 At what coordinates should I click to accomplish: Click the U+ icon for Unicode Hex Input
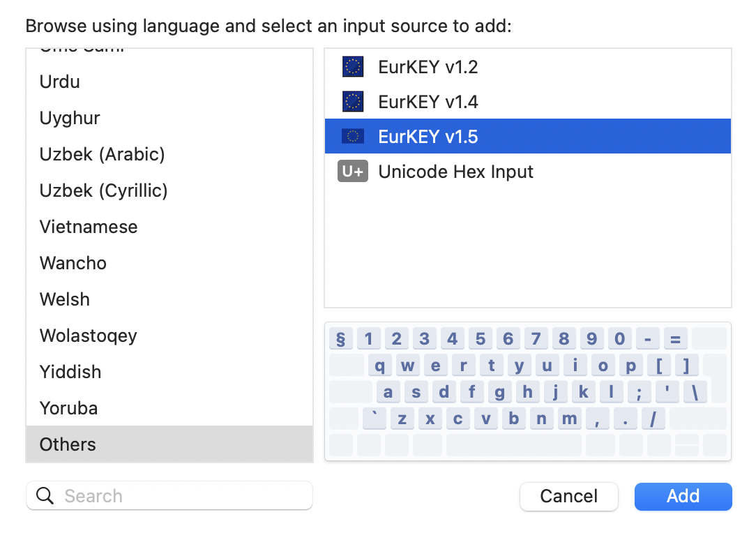[x=352, y=171]
